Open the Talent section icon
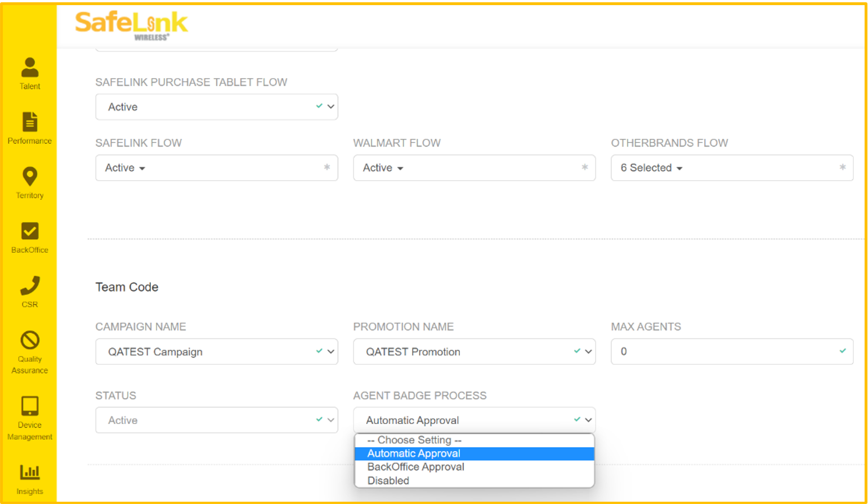 click(x=30, y=68)
